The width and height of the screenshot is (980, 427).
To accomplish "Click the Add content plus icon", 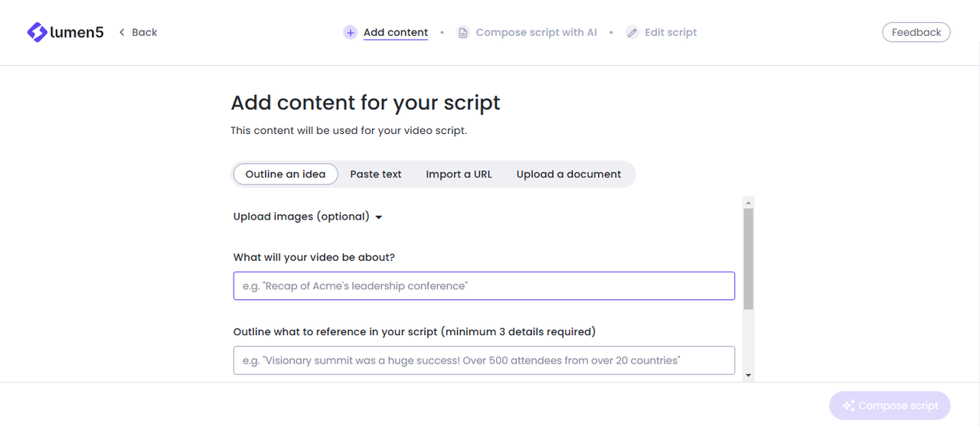I will click(x=350, y=32).
